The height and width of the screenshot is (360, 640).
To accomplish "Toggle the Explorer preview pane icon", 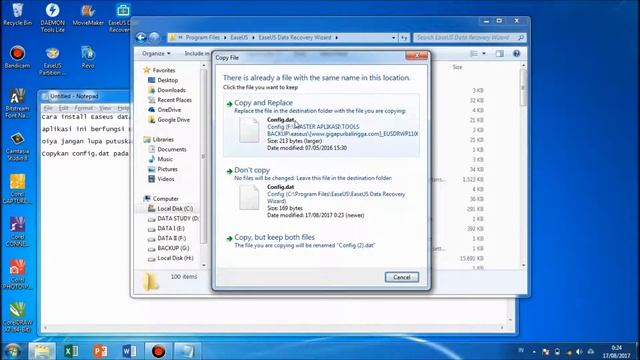I will click(x=500, y=53).
